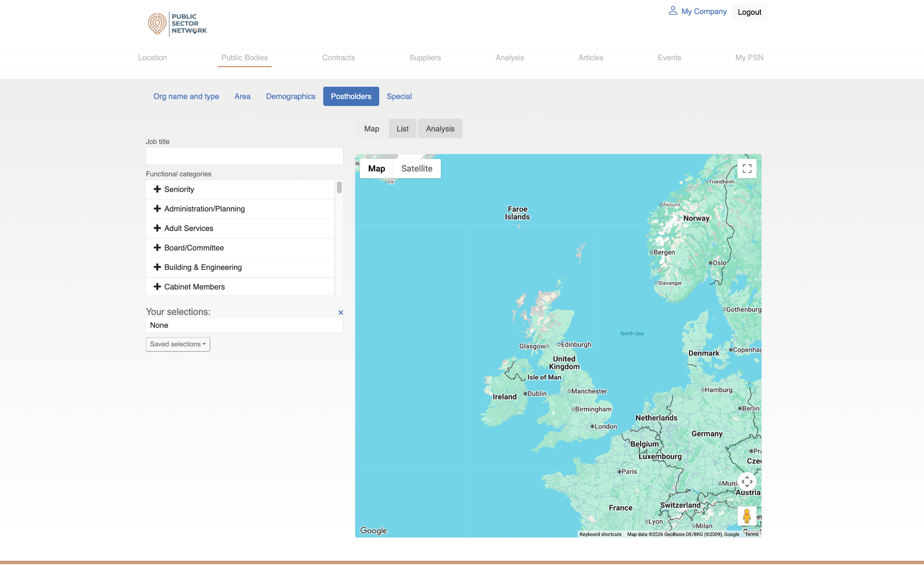Screen dimensions: 924x565
Task: Click the Faroe Islands map label
Action: [x=517, y=213]
